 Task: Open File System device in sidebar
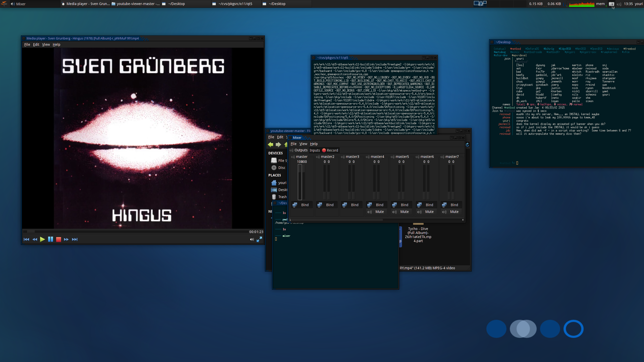pyautogui.click(x=279, y=160)
